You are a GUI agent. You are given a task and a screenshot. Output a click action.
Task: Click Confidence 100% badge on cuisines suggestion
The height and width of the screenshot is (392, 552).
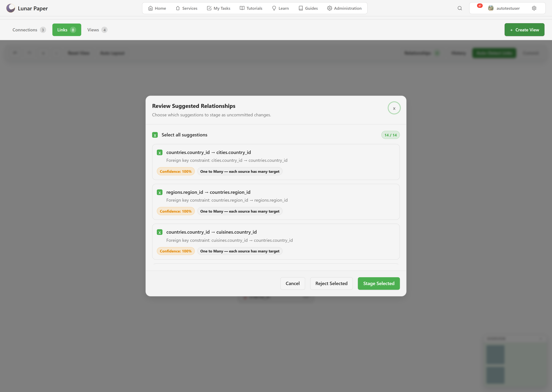[x=175, y=251]
